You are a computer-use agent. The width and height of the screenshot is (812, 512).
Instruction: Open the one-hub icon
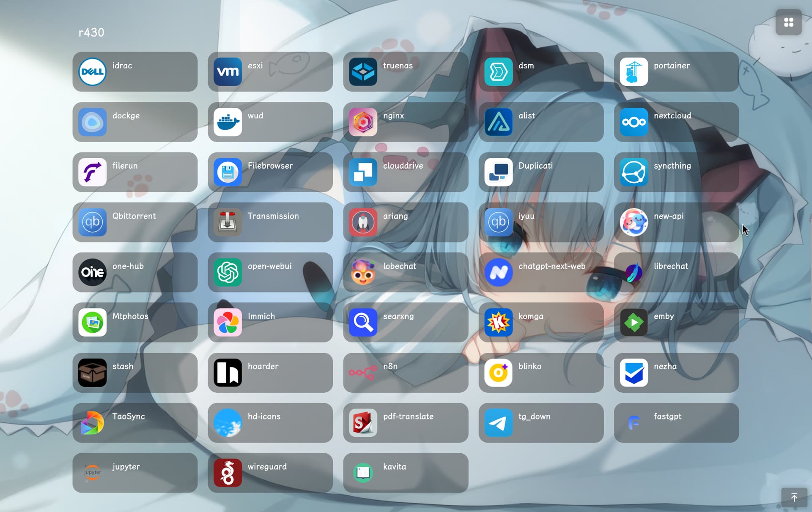tap(92, 272)
